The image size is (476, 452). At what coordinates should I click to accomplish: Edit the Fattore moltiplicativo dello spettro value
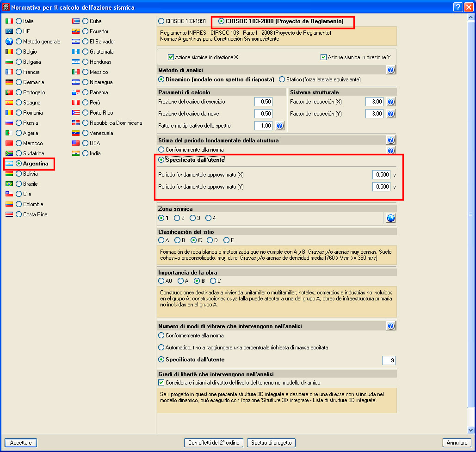(264, 126)
